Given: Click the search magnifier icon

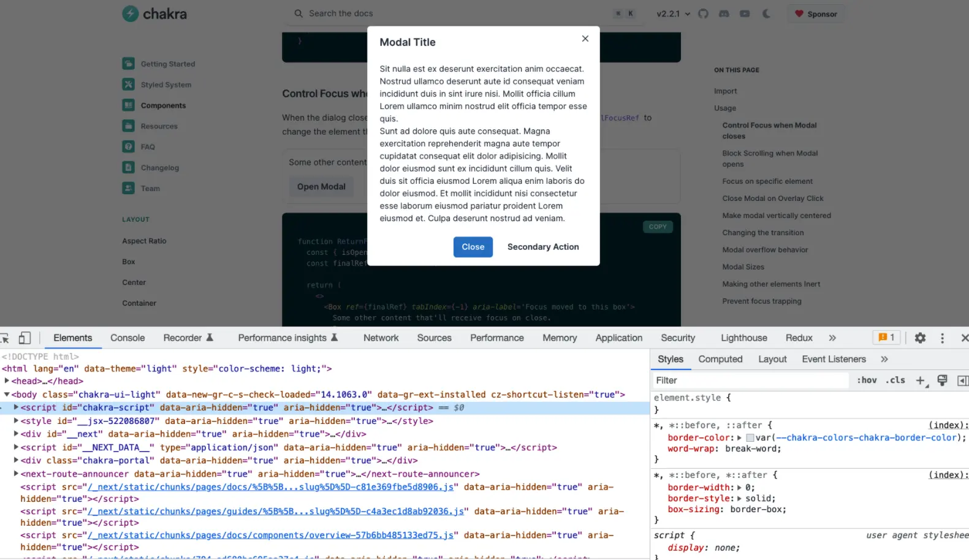Looking at the screenshot, I should coord(298,13).
